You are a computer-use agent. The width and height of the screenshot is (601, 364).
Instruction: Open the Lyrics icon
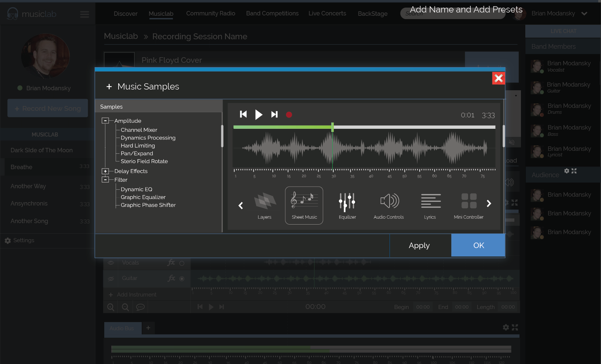(431, 201)
